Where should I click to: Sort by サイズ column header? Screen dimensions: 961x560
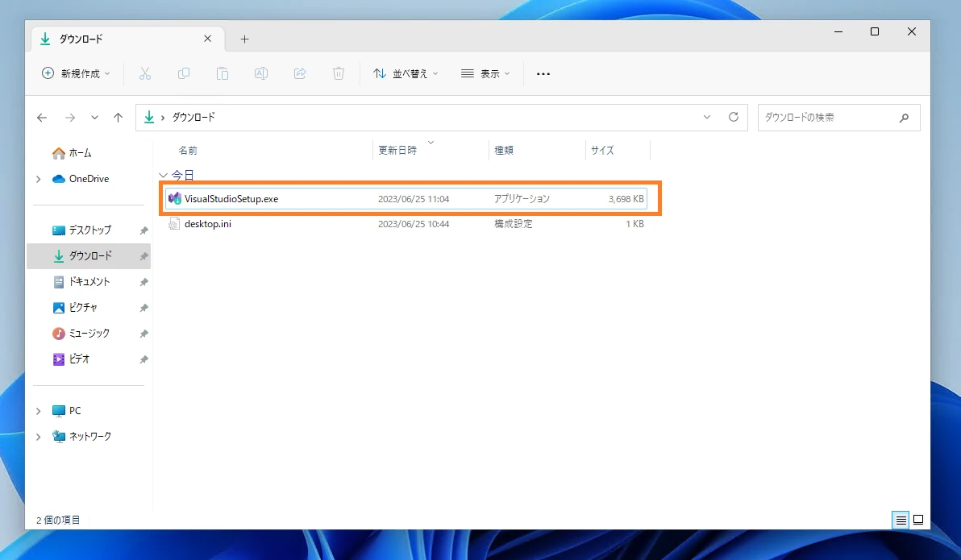tap(602, 150)
